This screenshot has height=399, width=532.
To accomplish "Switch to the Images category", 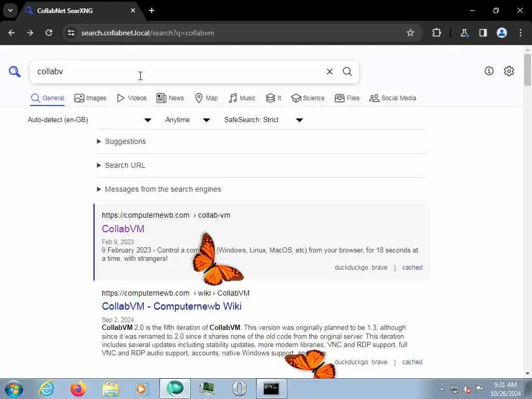I will pyautogui.click(x=90, y=98).
